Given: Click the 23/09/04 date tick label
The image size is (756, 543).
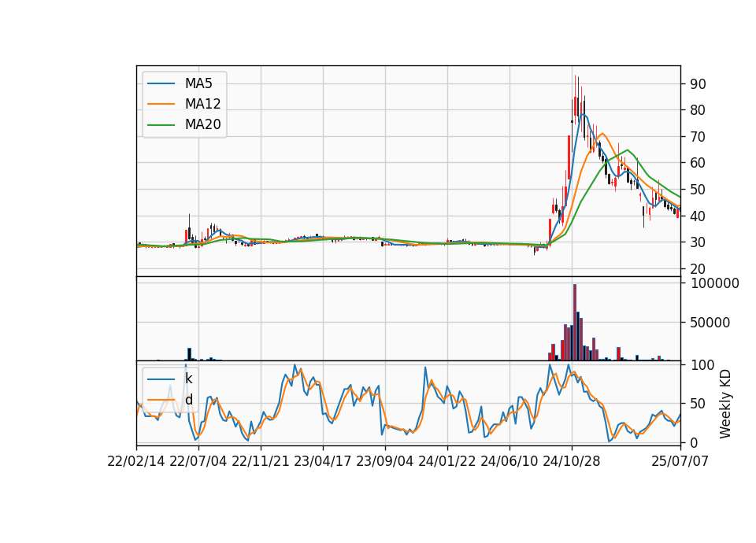Looking at the screenshot, I should (x=385, y=461).
